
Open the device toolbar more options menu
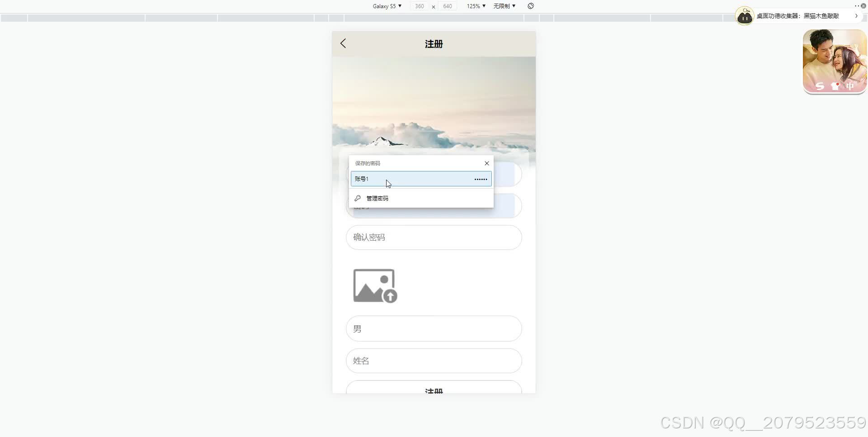click(857, 6)
